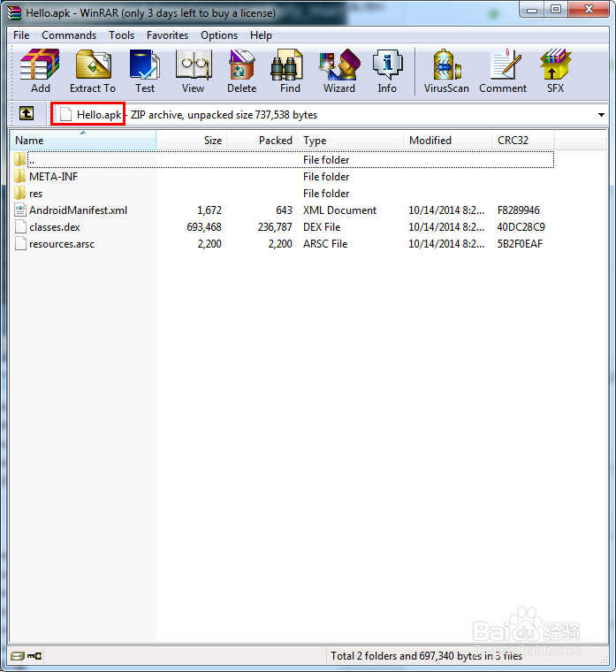
Task: Click the ARSC File type cell
Action: 325,244
